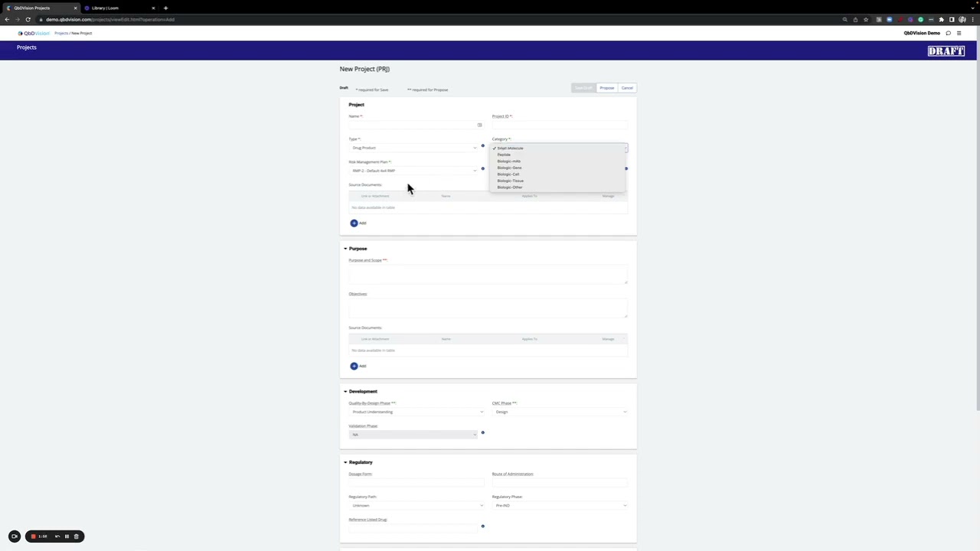Open the QbDVision Demo account menu
Screen dimensions: 980x551
pos(922,33)
